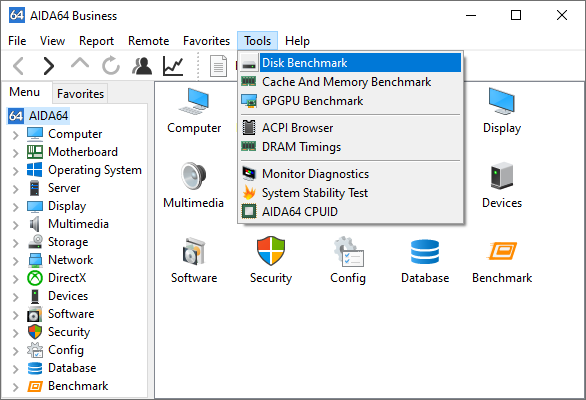
Task: Open the Favorites menu in menu bar
Action: click(206, 41)
